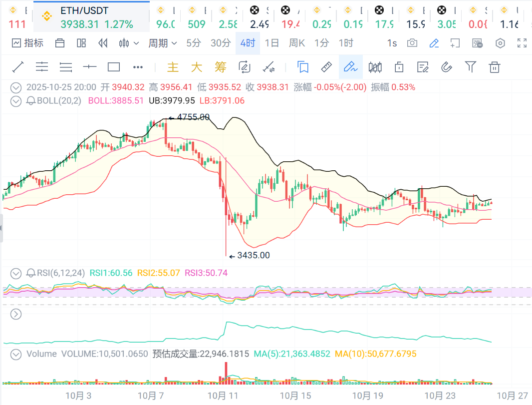Screen dimensions: 532x405
Task: Open the 指标 indicators button
Action: (x=28, y=43)
